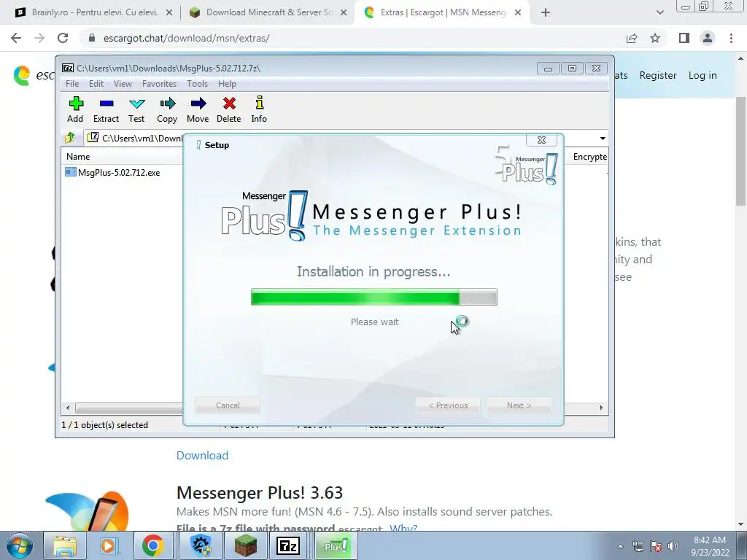Viewport: 747px width, 560px height.
Task: Click the Register link on Escargot page
Action: [658, 75]
